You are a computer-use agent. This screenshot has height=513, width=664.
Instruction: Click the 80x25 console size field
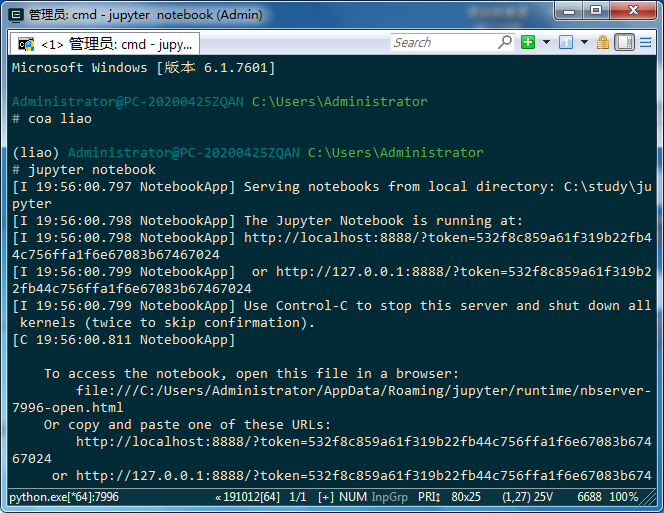point(466,497)
